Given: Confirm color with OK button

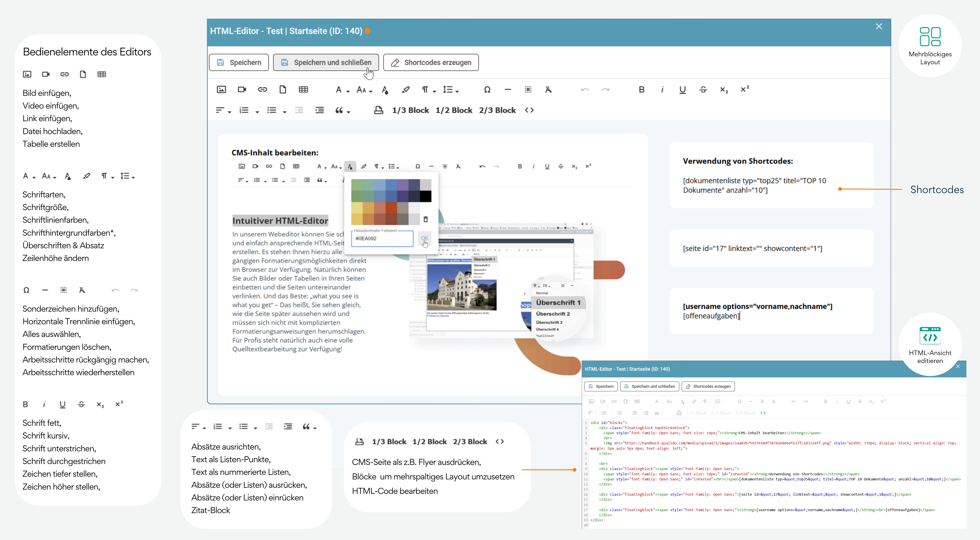Looking at the screenshot, I should pyautogui.click(x=424, y=238).
